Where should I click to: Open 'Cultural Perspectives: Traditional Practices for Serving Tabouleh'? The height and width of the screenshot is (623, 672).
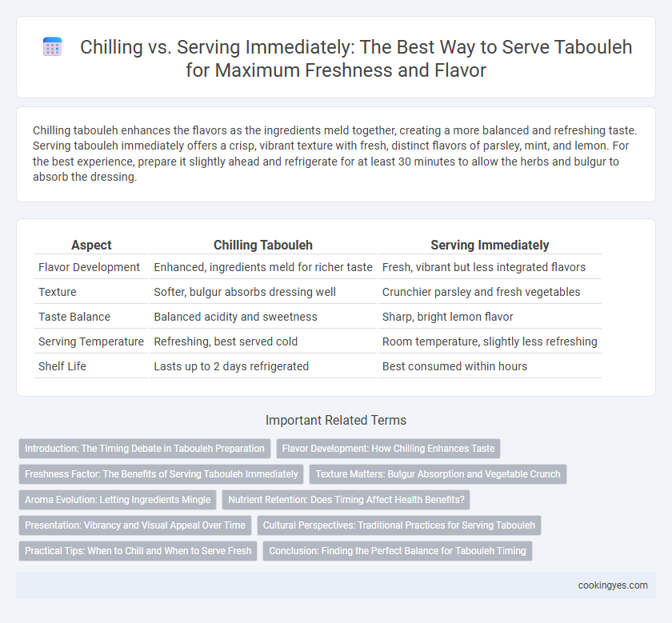tap(399, 525)
